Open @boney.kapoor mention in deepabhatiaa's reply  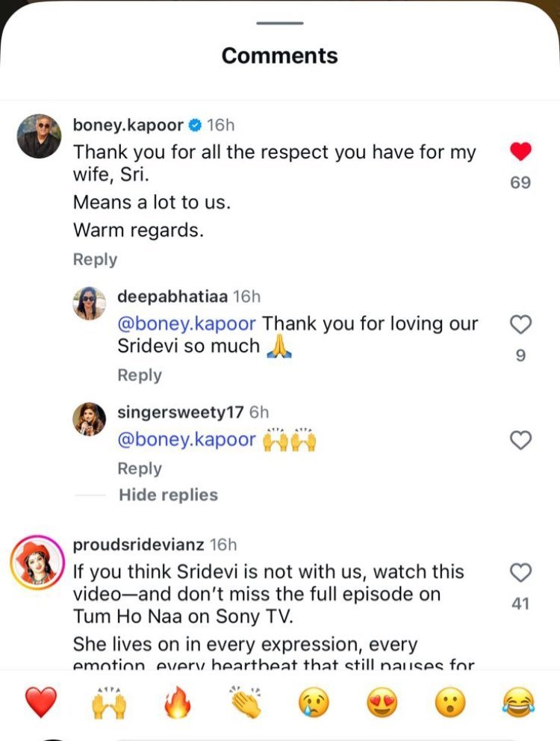pyautogui.click(x=187, y=324)
